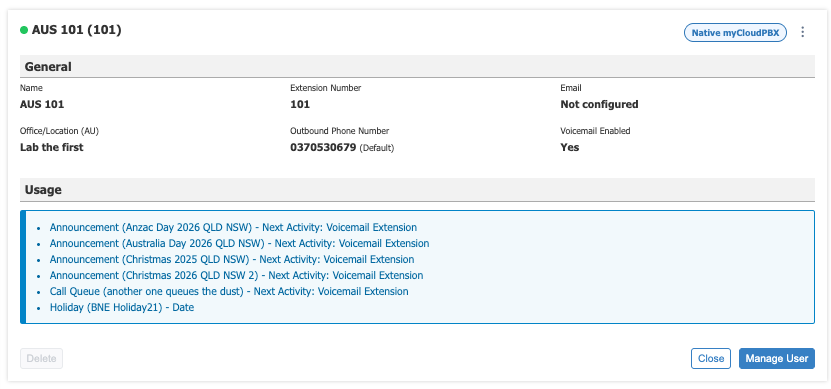The width and height of the screenshot is (831, 389).
Task: Click the Native myCloudPBX badge
Action: click(735, 32)
